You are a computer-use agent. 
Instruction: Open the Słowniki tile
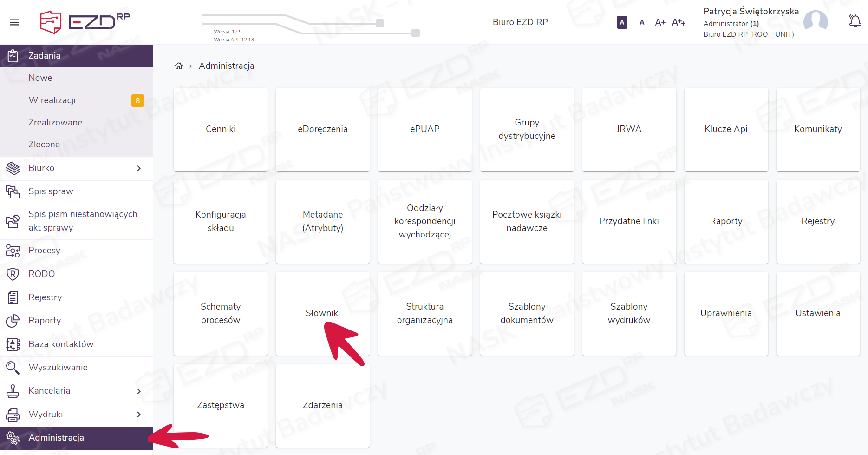[x=323, y=313]
